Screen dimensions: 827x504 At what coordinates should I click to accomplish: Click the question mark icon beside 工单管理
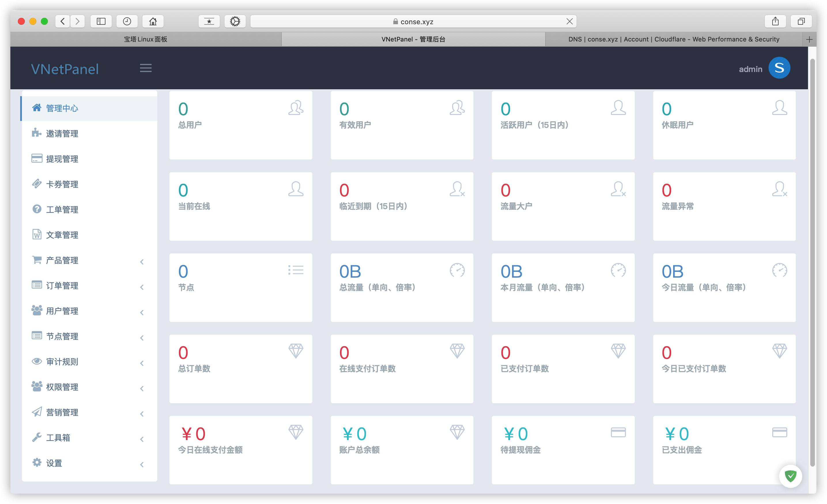coord(37,209)
